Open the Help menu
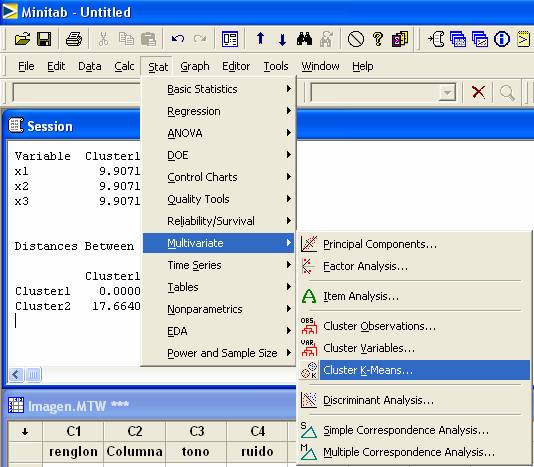 click(x=363, y=66)
